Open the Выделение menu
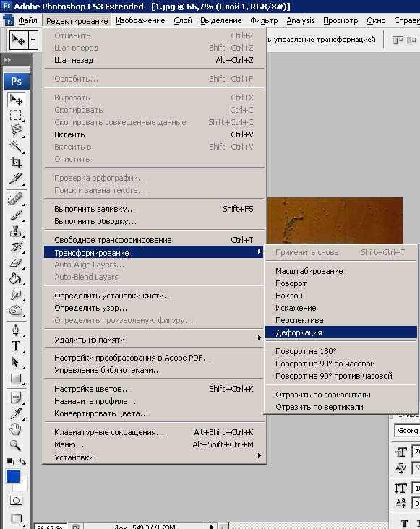Viewport: 420px width, 529px height. tap(221, 20)
